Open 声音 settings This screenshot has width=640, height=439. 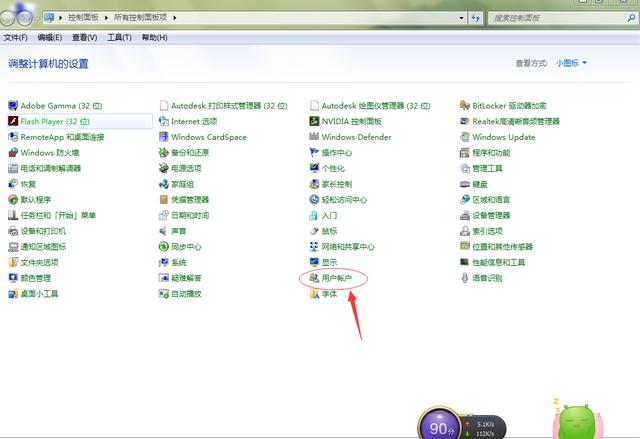(173, 231)
